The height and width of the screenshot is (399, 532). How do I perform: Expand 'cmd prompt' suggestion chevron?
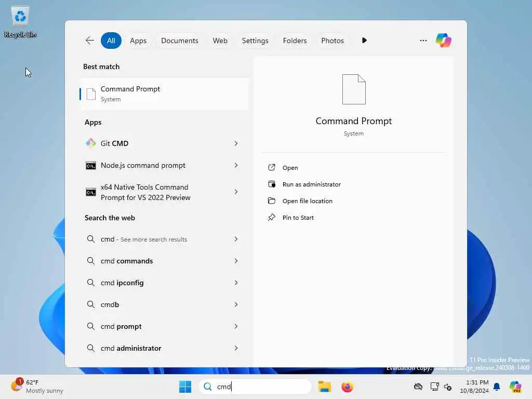236,326
